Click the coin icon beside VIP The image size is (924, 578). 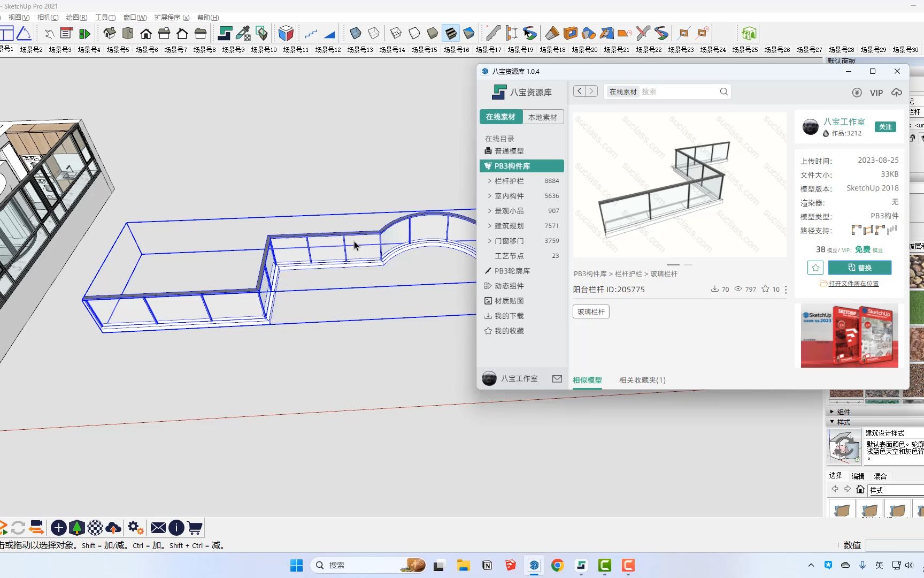(x=857, y=93)
